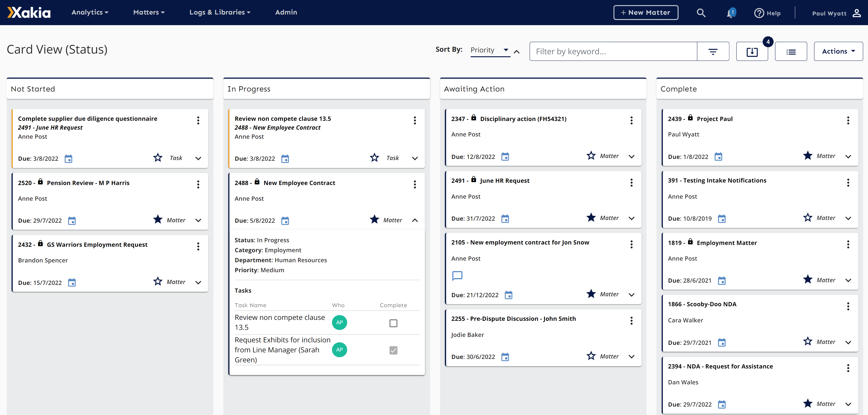Open comment icon on Jon Snow contract card
The image size is (868, 415).
coord(457,276)
